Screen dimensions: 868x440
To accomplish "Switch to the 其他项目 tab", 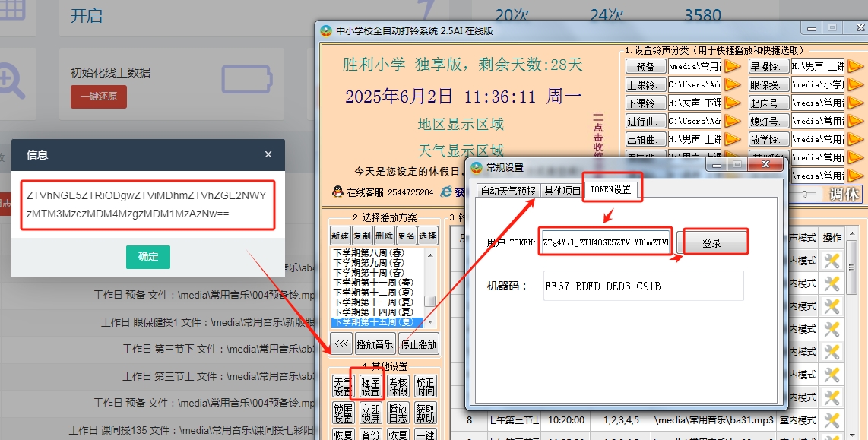I will tap(562, 191).
